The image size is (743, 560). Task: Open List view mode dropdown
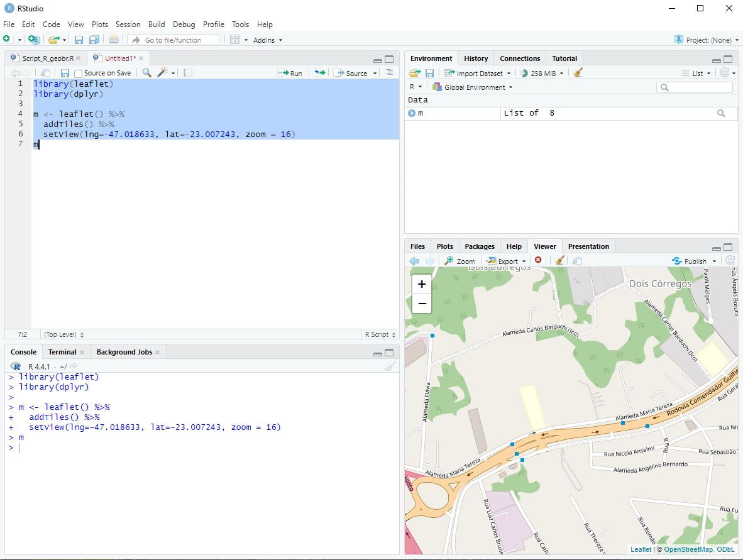(x=696, y=74)
